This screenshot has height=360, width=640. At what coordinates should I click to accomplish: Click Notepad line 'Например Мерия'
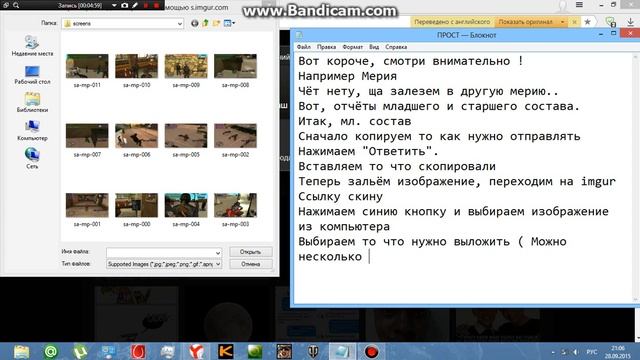[347, 76]
